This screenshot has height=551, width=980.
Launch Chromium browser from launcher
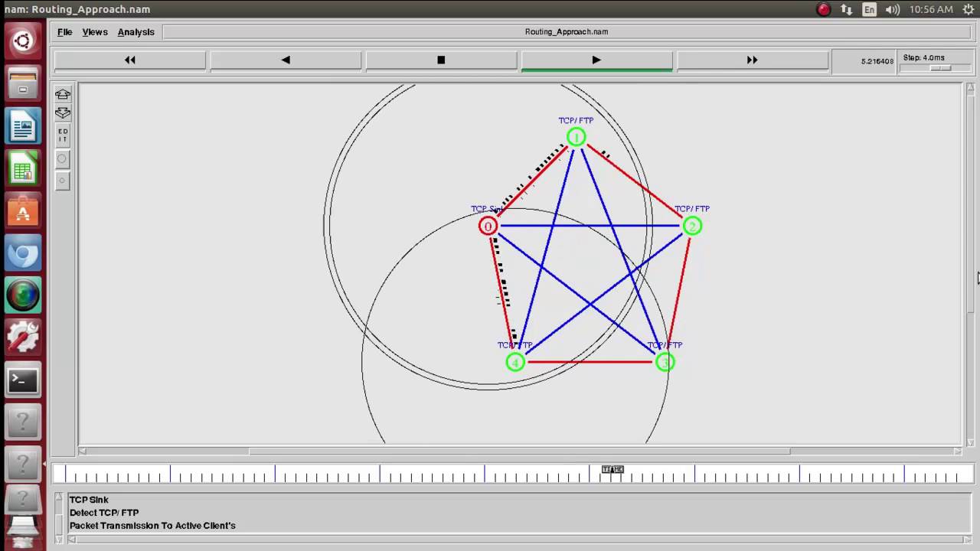coord(23,253)
